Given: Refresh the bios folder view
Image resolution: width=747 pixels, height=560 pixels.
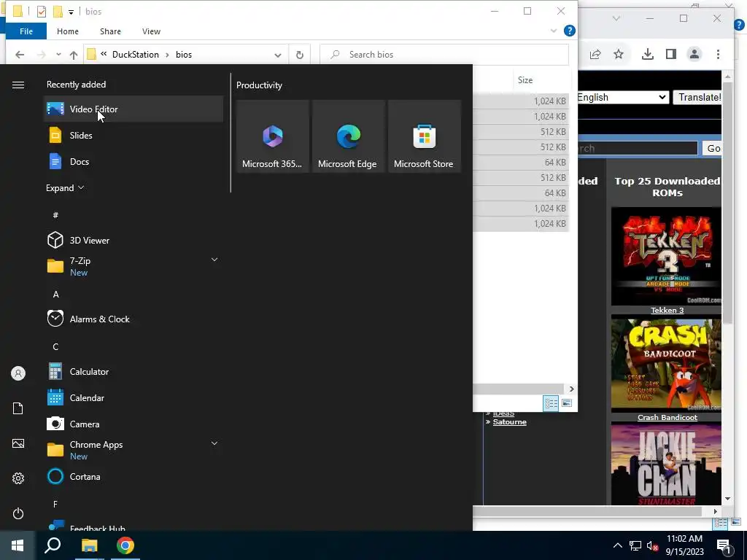Looking at the screenshot, I should pyautogui.click(x=300, y=55).
